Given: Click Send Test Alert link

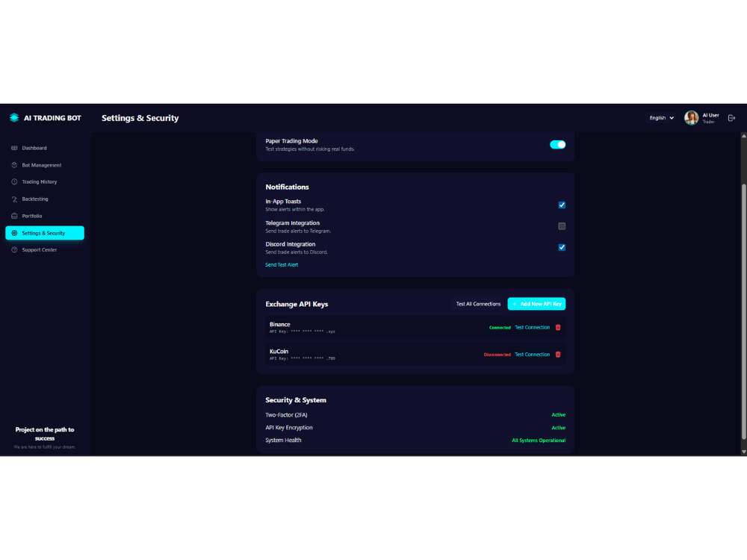Looking at the screenshot, I should (x=282, y=265).
